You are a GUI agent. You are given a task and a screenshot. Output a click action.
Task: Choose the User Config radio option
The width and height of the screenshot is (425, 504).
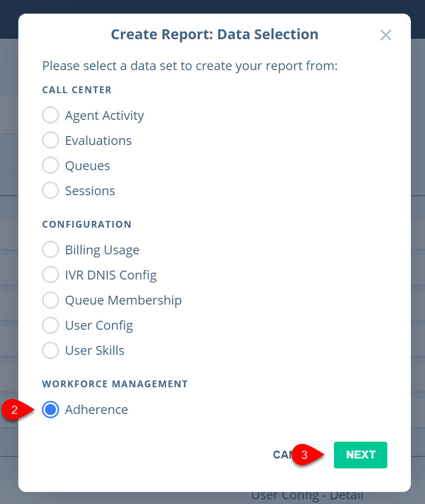50,325
